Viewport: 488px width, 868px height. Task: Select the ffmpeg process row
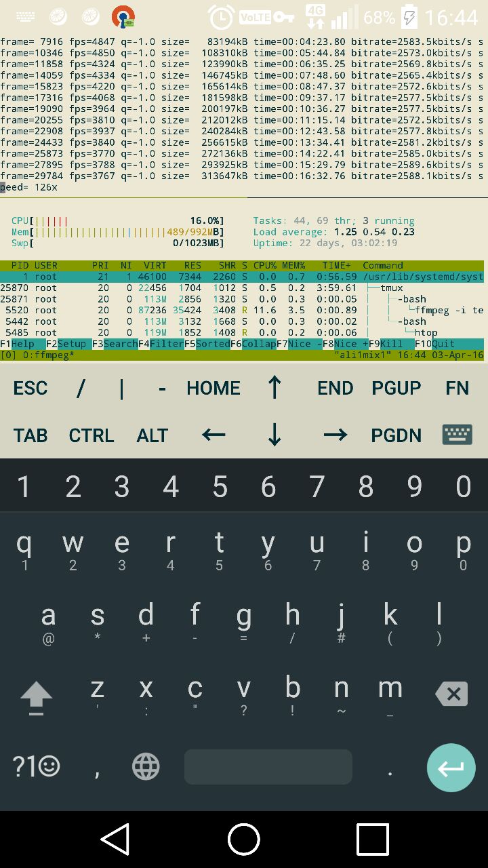coord(242,310)
